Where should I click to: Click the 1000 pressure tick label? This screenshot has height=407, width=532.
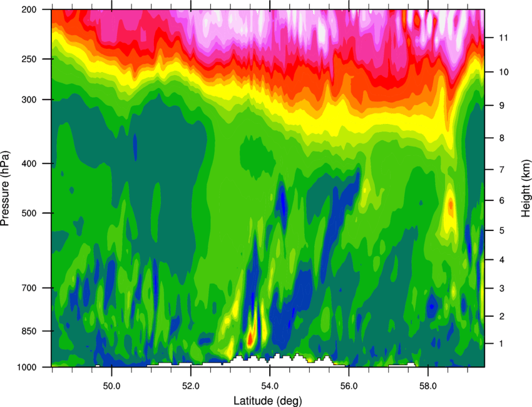27,367
